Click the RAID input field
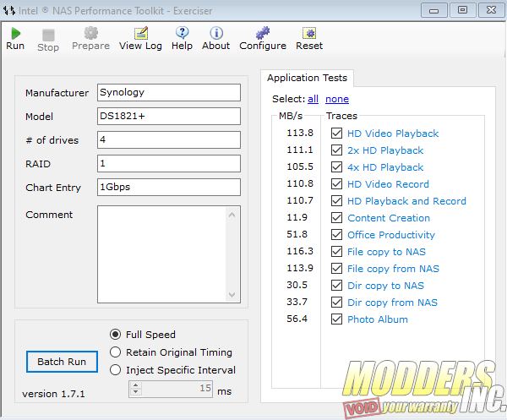The height and width of the screenshot is (420, 507). pyautogui.click(x=169, y=164)
